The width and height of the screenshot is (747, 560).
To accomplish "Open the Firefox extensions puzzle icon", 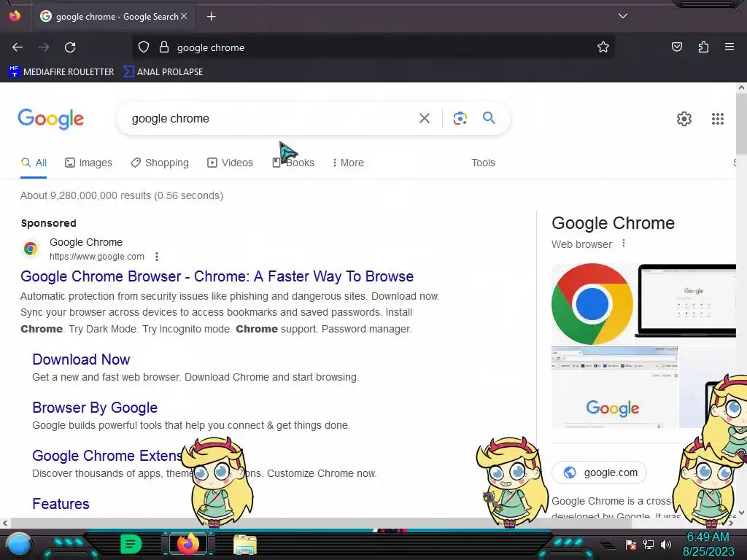I will pos(703,47).
